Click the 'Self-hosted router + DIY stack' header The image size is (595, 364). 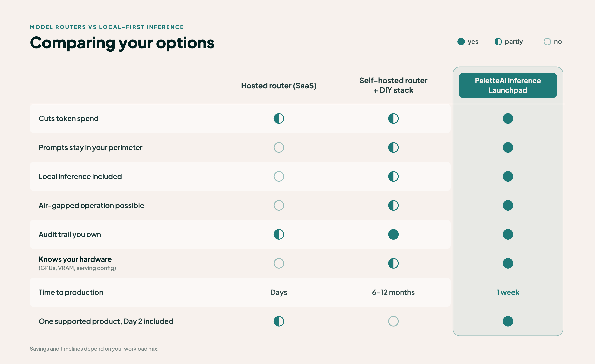click(x=393, y=85)
